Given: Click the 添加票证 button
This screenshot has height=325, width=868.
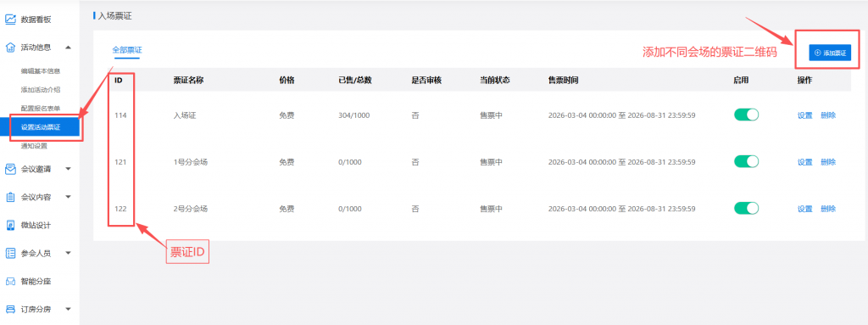Looking at the screenshot, I should click(x=829, y=53).
